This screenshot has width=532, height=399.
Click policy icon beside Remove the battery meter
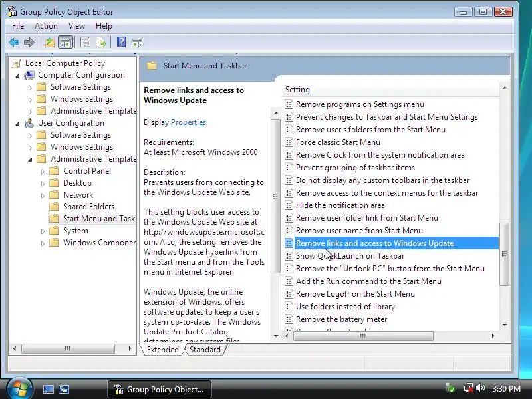pyautogui.click(x=289, y=319)
